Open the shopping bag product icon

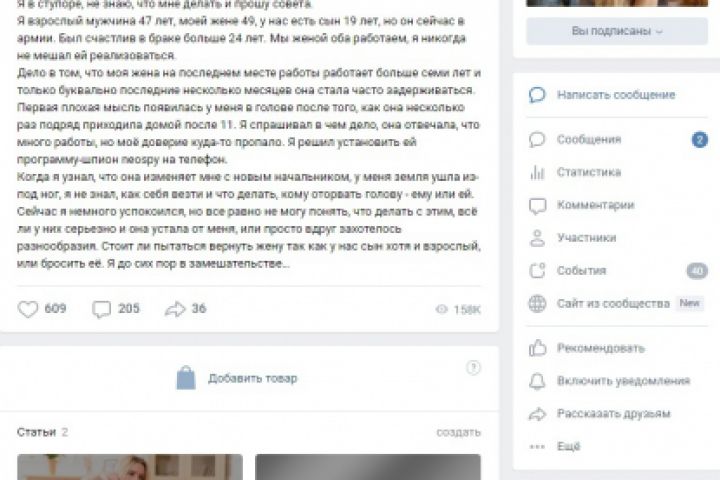186,378
